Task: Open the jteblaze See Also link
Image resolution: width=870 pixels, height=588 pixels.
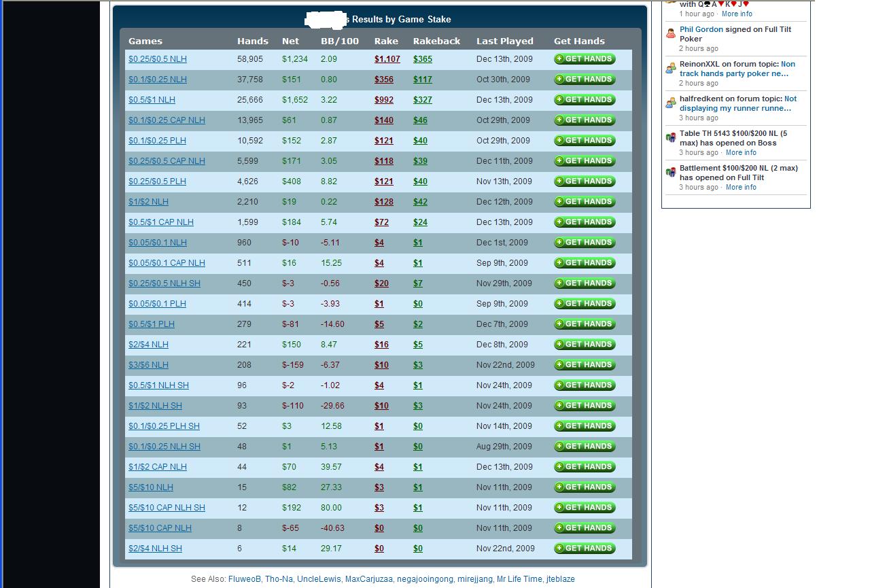Action: pyautogui.click(x=560, y=579)
